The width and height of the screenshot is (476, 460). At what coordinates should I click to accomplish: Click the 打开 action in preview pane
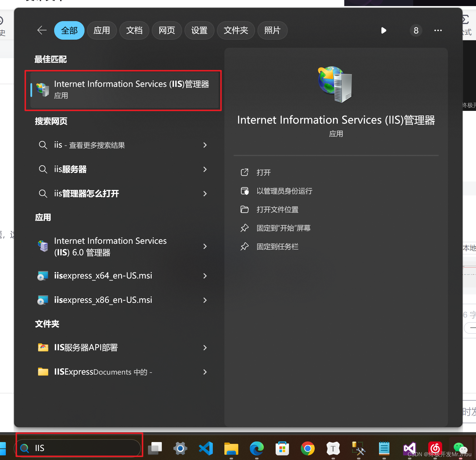pyautogui.click(x=263, y=173)
